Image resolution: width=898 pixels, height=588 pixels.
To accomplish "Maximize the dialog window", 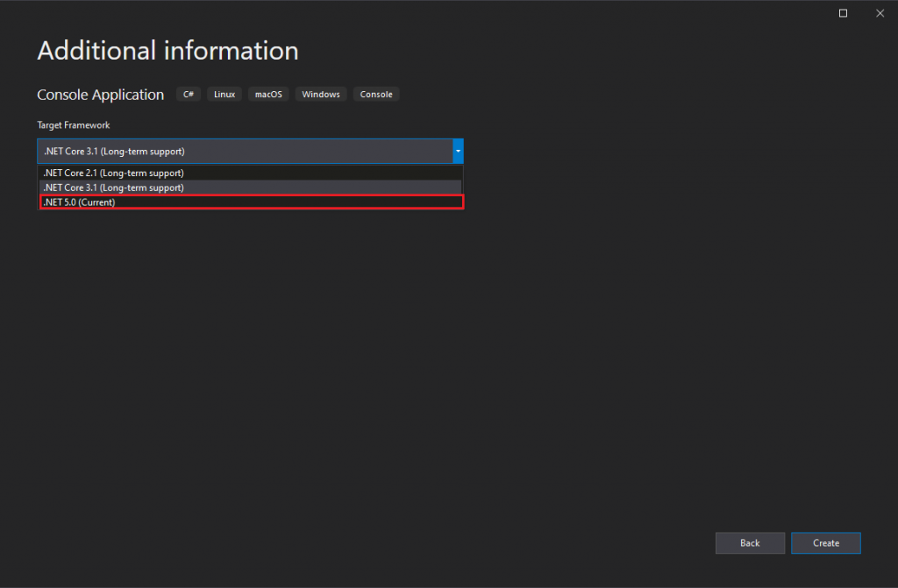I will click(x=843, y=13).
